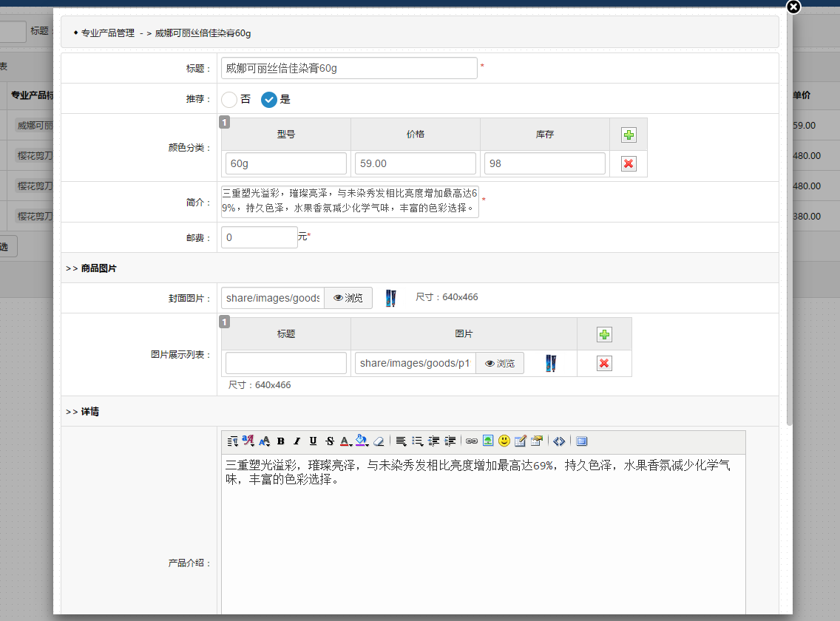Click the cover image path input
840x621 pixels.
(273, 299)
